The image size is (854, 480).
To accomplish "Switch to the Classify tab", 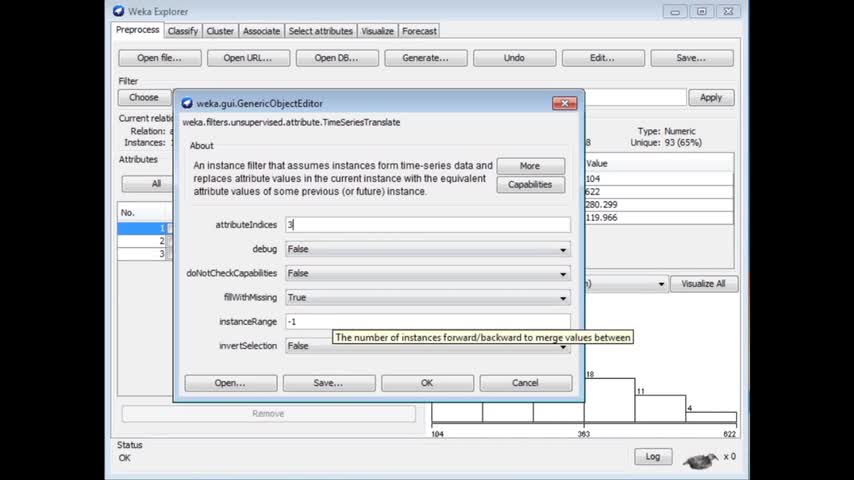I will 182,31.
